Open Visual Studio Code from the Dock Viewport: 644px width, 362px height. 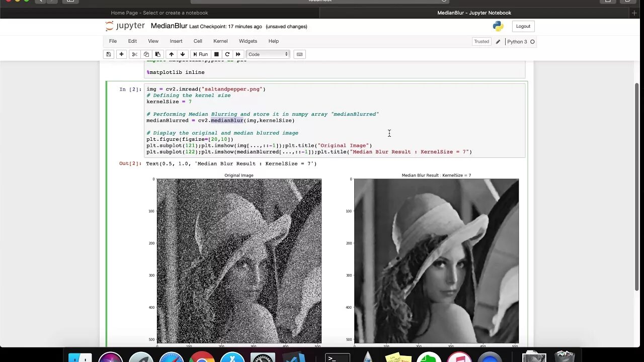click(x=294, y=357)
